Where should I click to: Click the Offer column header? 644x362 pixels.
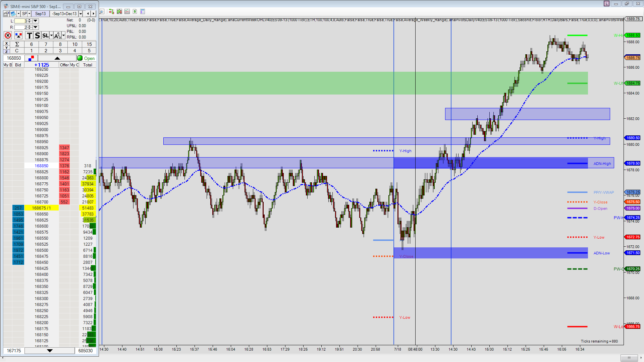(x=64, y=65)
